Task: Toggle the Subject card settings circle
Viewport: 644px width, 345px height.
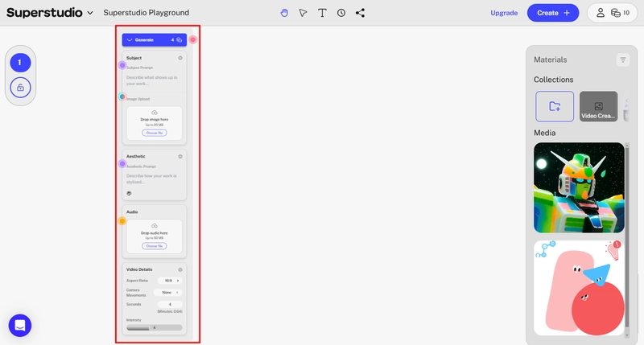Action: tap(180, 58)
